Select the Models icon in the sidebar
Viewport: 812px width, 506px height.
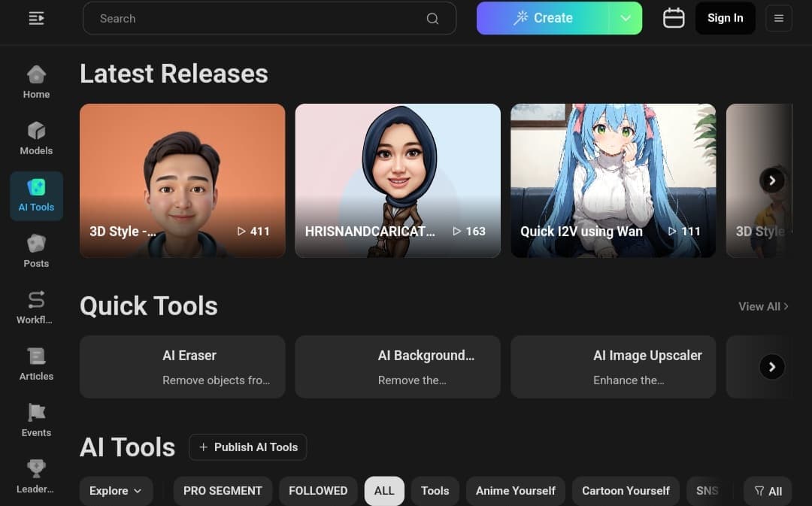(x=36, y=137)
